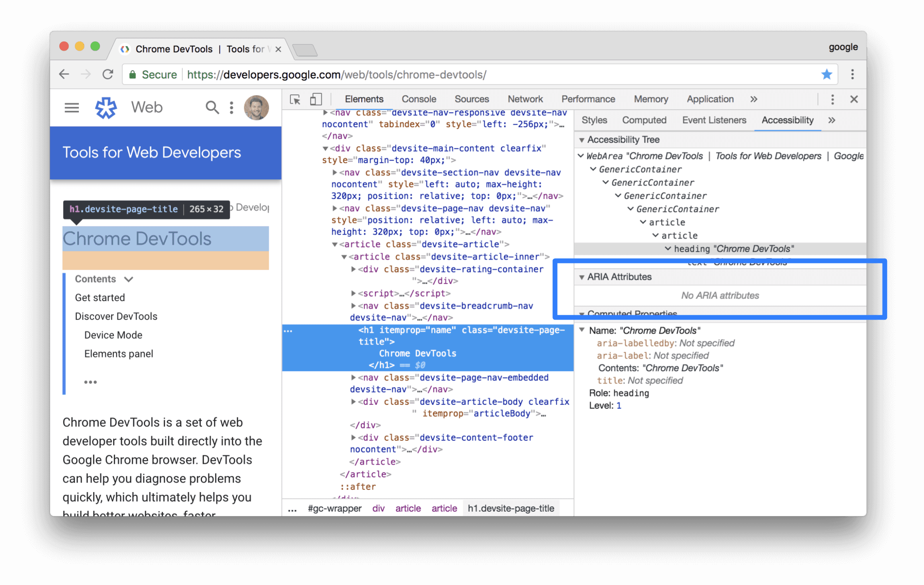Viewport: 924px width, 585px height.
Task: Click the device toolbar toggle icon
Action: [x=315, y=99]
